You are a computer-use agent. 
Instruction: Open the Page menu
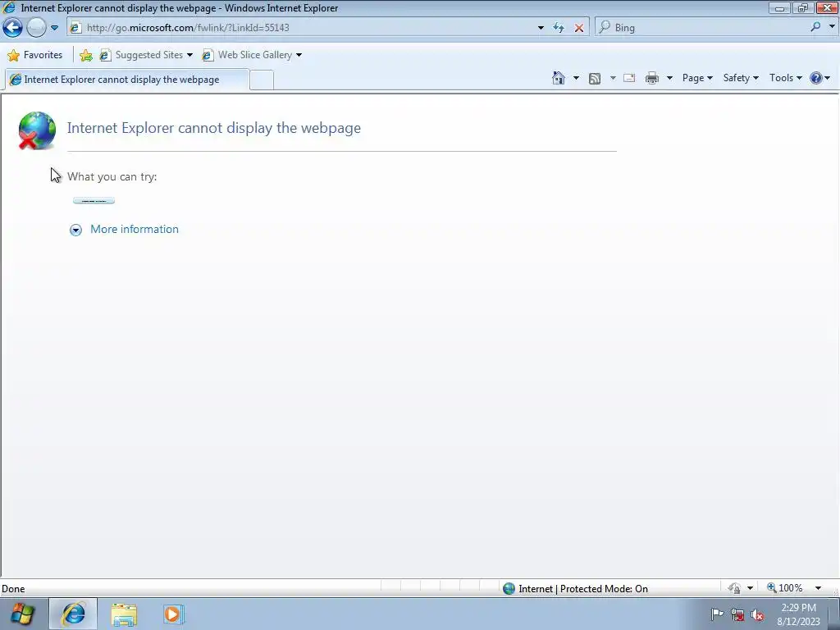click(x=697, y=78)
